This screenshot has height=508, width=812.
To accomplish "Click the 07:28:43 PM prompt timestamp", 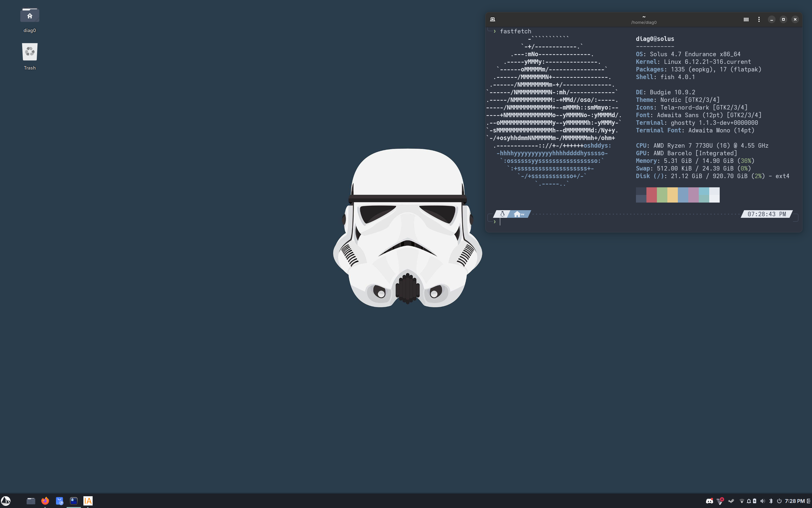I will (767, 214).
